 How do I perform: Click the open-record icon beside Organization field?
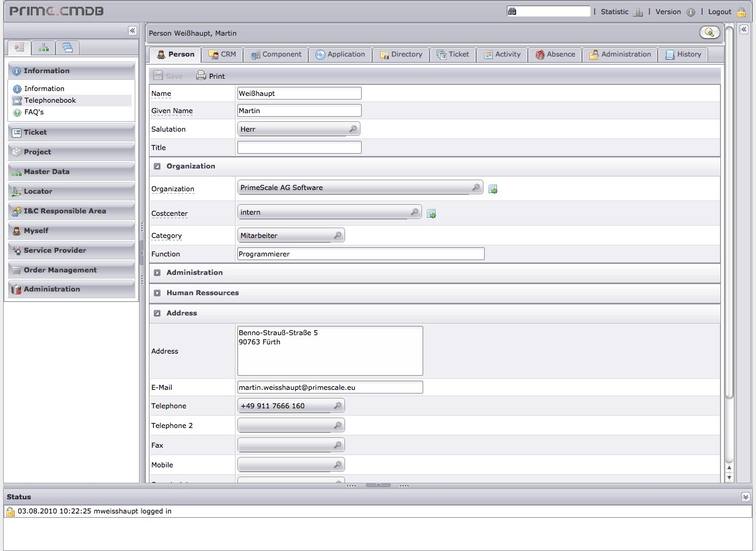coord(493,189)
